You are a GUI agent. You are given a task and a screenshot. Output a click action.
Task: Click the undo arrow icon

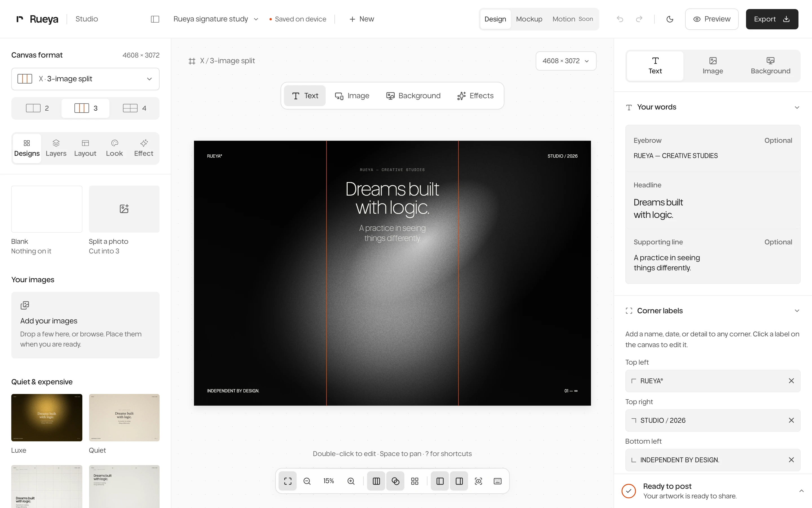click(620, 19)
